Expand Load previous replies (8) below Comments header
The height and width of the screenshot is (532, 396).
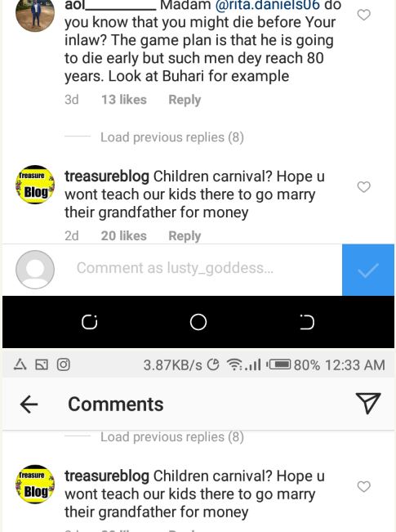coord(172,437)
